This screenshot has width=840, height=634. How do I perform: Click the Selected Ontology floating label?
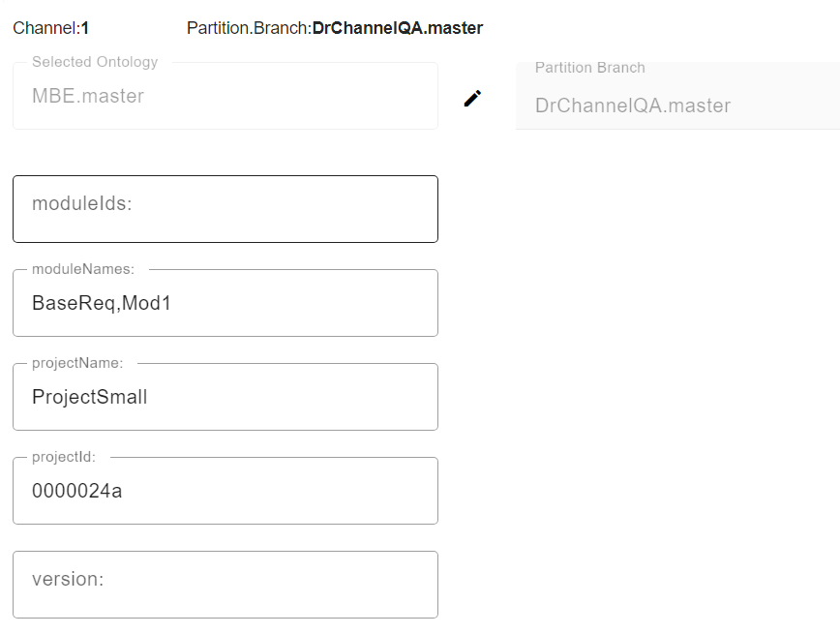pyautogui.click(x=95, y=62)
